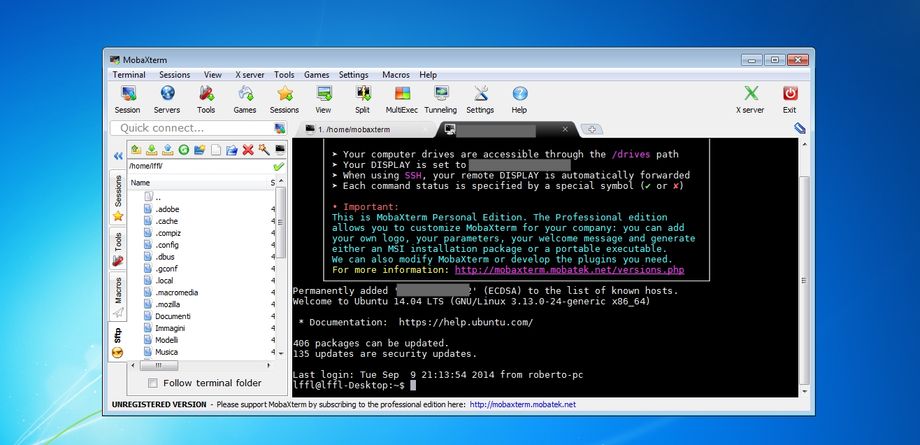
Task: Go to parent directory in SFTP toolbar
Action: 136,150
